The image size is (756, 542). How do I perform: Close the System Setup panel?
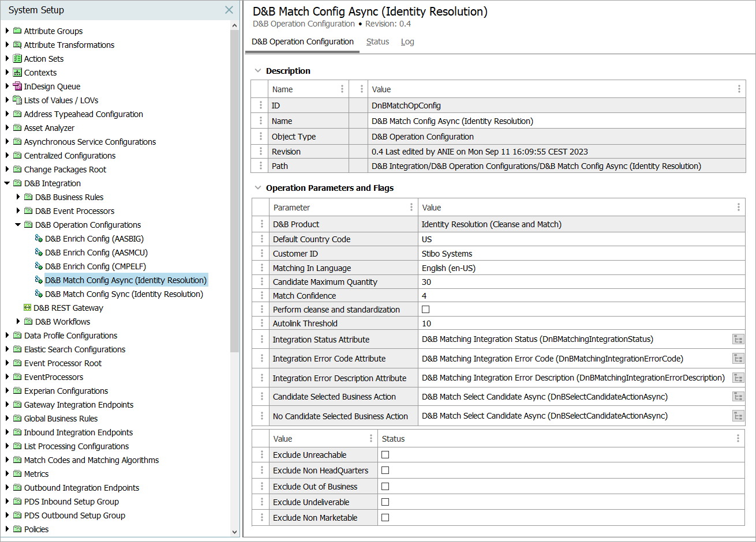(229, 10)
